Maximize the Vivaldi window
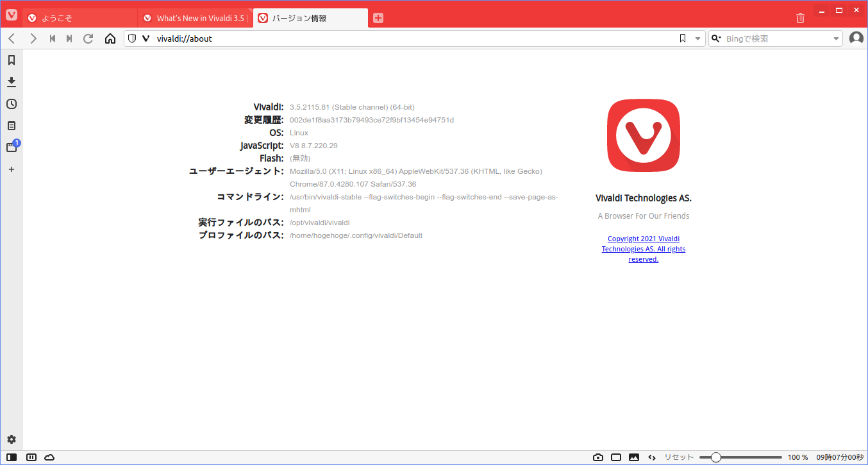The width and height of the screenshot is (868, 465). (839, 10)
